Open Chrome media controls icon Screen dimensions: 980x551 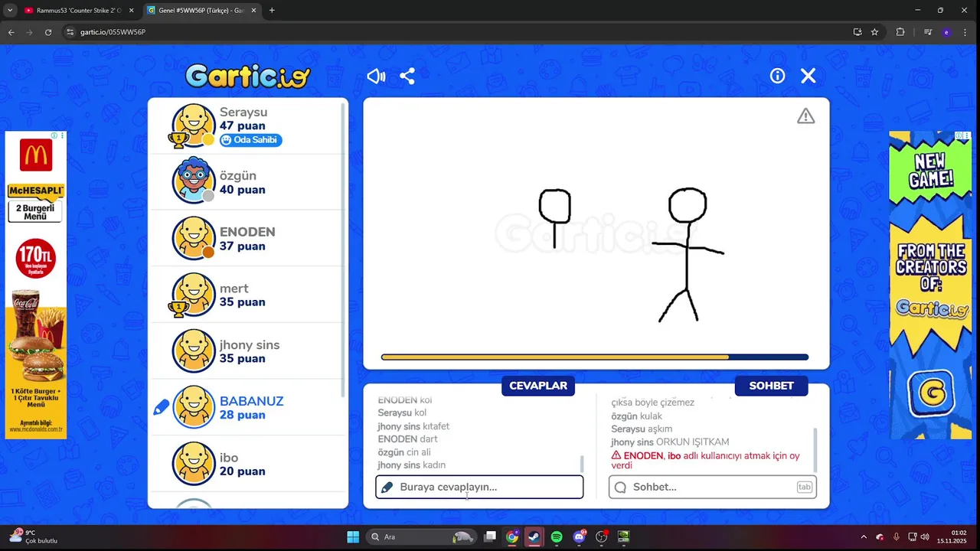(927, 32)
